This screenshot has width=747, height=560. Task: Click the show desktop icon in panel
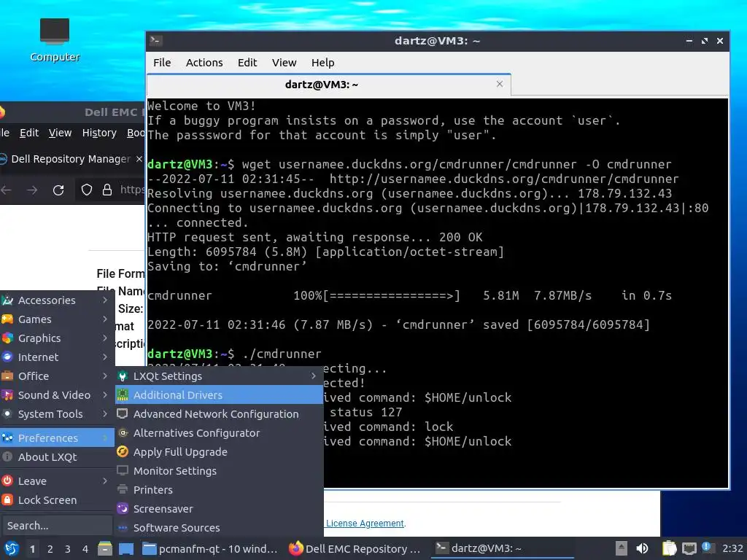click(125, 548)
